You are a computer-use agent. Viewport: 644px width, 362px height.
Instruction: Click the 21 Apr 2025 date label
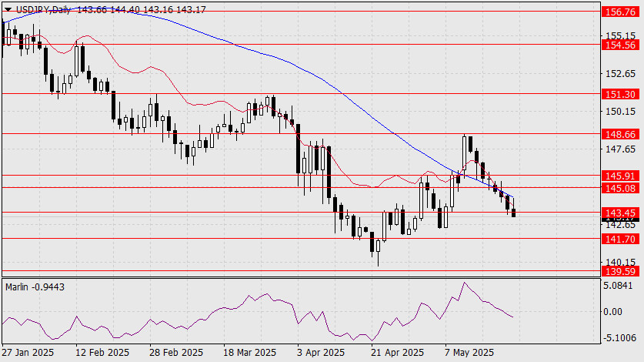pyautogui.click(x=397, y=353)
